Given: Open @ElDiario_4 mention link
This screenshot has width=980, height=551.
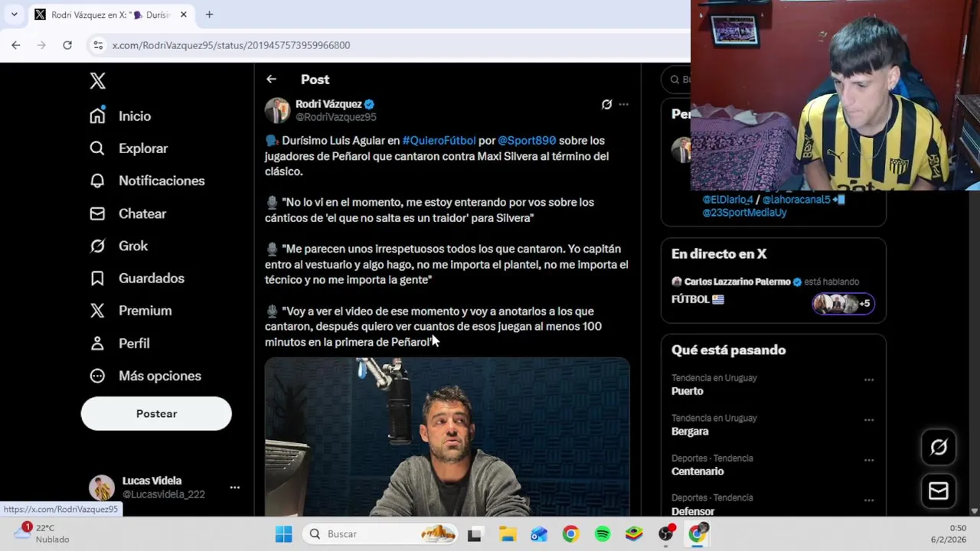Looking at the screenshot, I should (x=728, y=199).
